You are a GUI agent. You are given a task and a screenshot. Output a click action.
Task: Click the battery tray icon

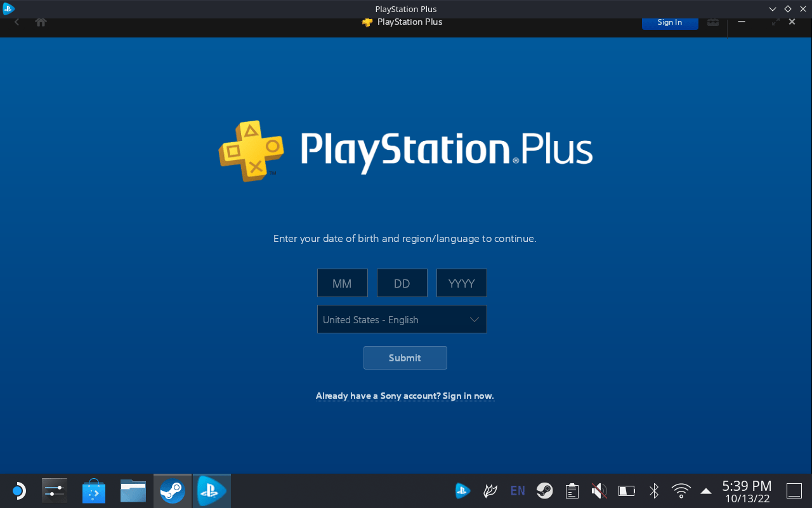(627, 491)
